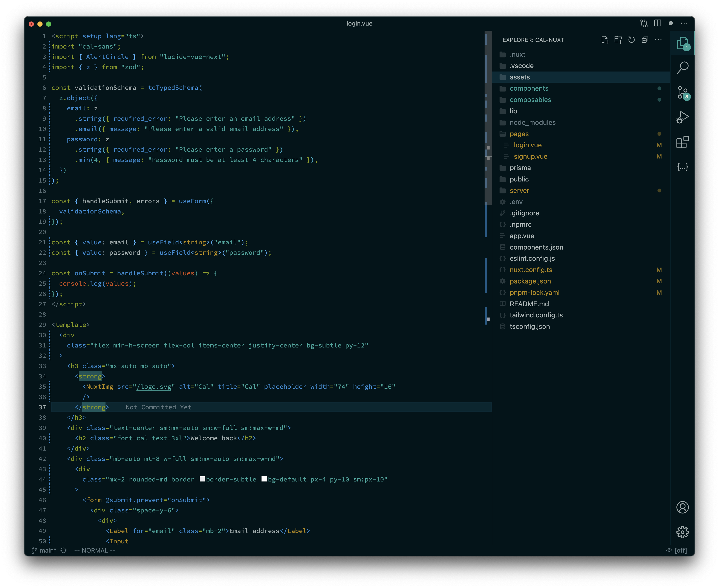Toggle split editor layout in title bar
The width and height of the screenshot is (719, 588).
tap(658, 23)
